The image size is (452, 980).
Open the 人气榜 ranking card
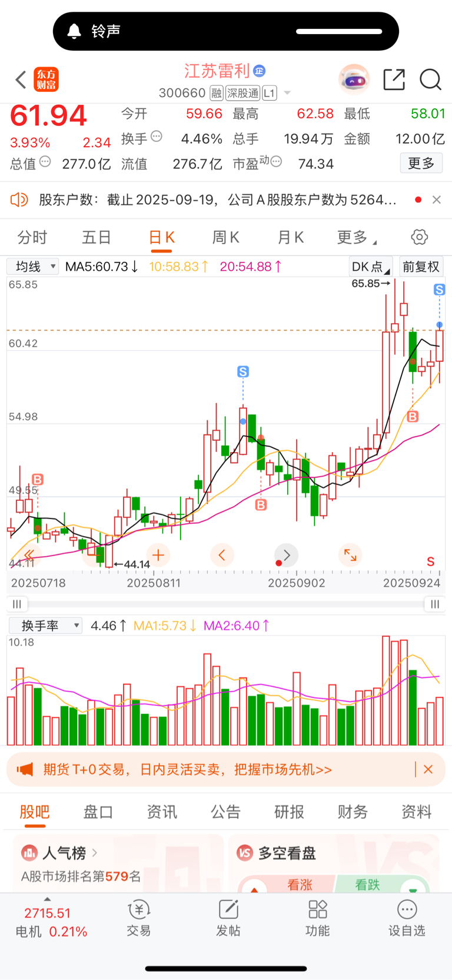pyautogui.click(x=118, y=863)
